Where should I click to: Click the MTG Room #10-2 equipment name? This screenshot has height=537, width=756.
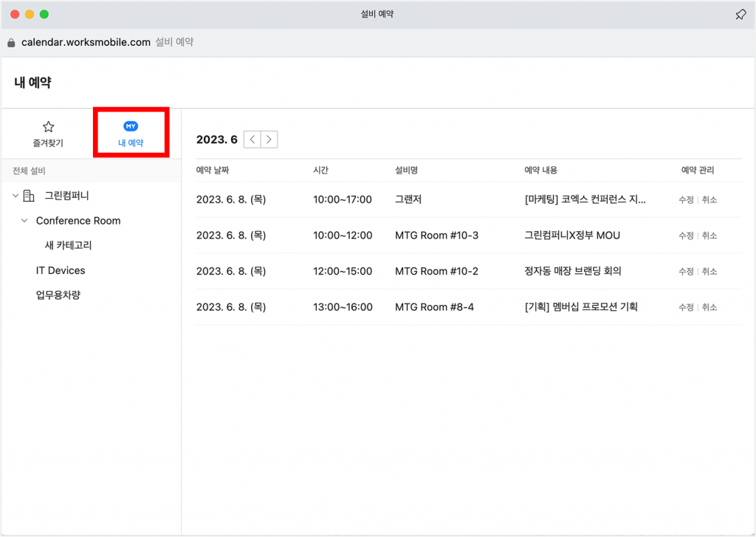pyautogui.click(x=437, y=271)
